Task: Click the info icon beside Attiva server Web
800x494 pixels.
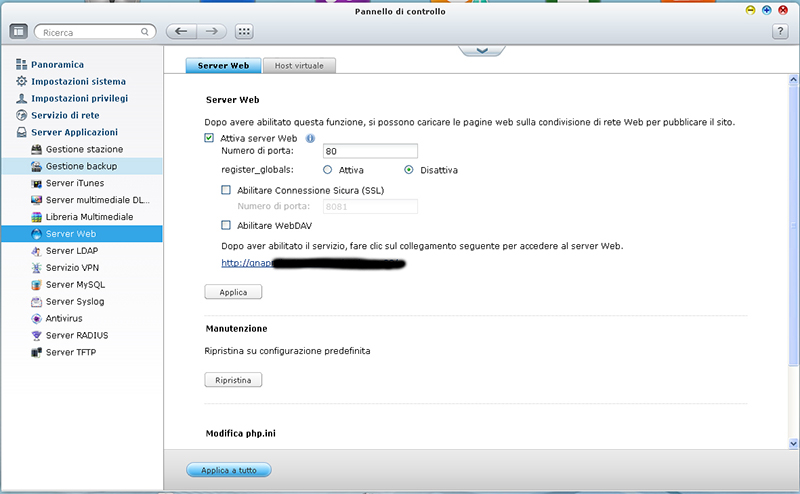Action: 310,138
